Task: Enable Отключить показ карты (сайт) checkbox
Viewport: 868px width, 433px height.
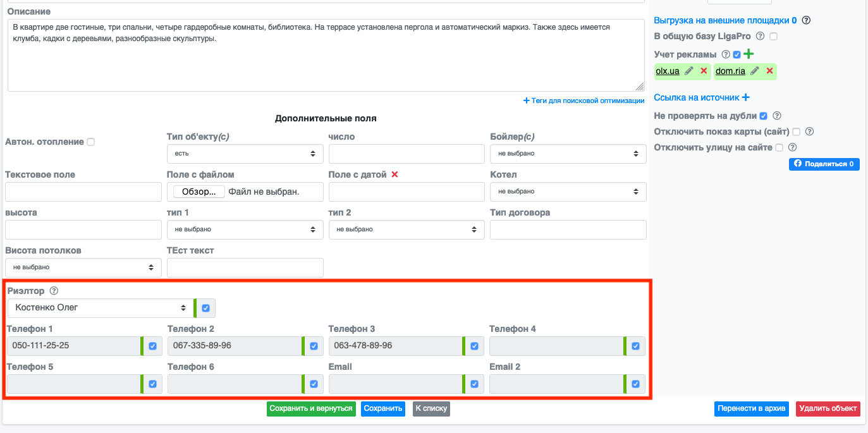Action: [797, 131]
